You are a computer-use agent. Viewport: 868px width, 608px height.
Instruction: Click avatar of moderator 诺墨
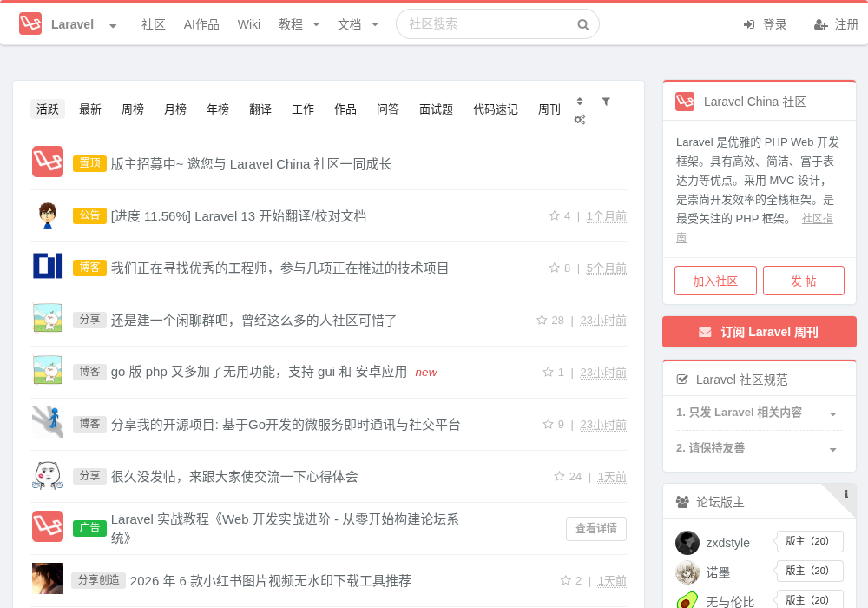(x=687, y=572)
